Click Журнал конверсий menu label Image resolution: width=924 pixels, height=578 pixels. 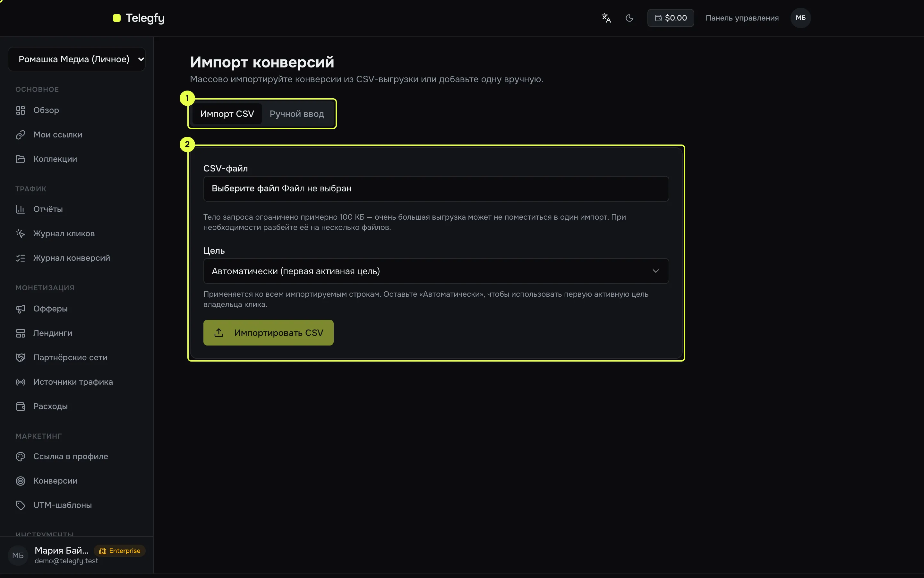point(72,258)
